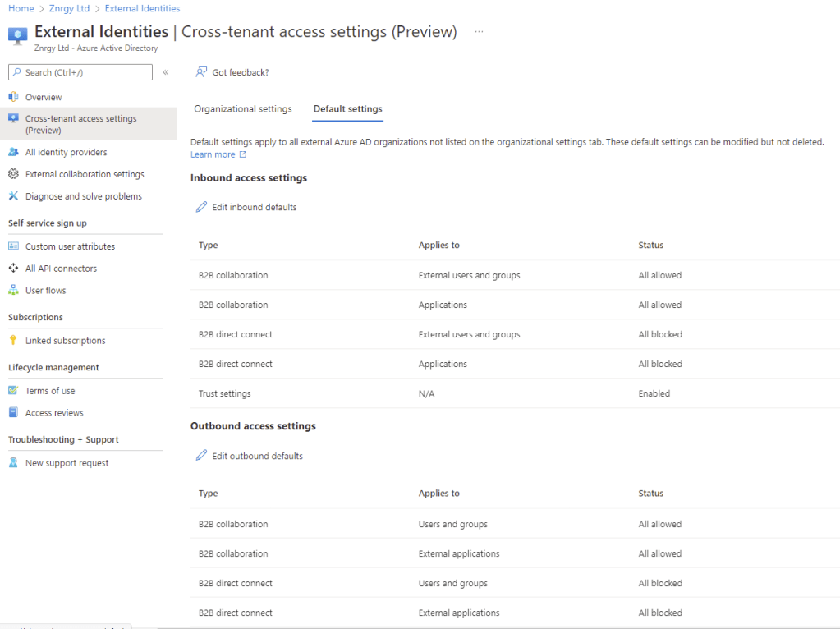Open the Learn more link
The height and width of the screenshot is (629, 840).
point(213,154)
